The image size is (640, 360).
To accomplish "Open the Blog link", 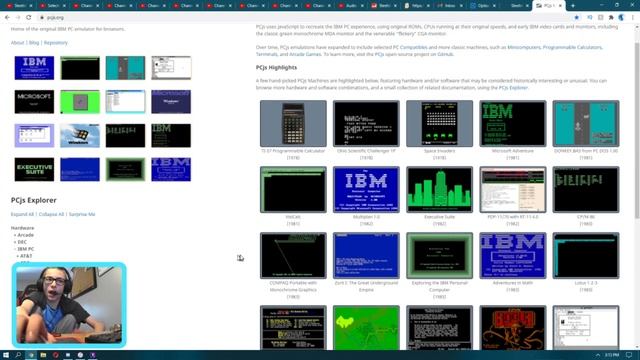I will (34, 42).
